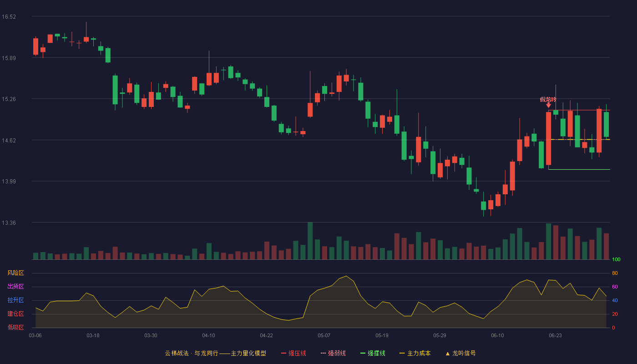Toggle the 强弱线 legend entry
This screenshot has width=637, height=364.
tap(333, 353)
